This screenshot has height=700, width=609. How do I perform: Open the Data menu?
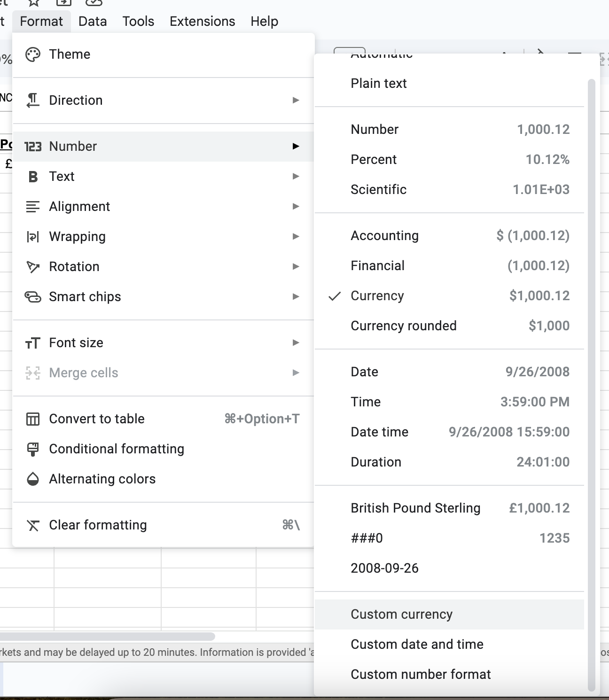coord(93,22)
